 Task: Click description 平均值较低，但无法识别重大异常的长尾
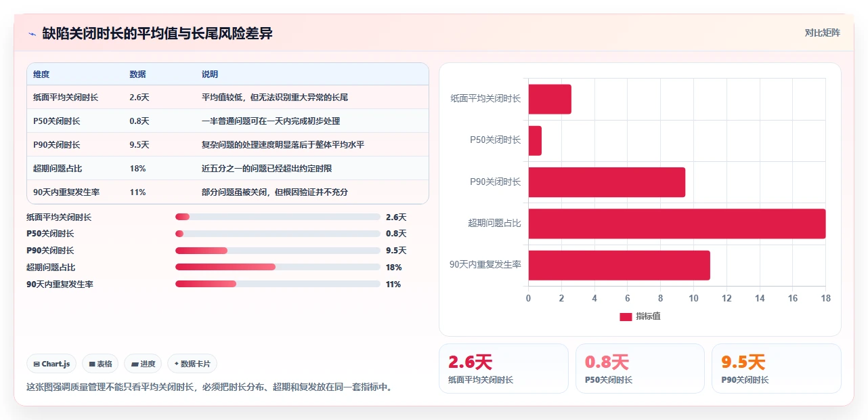tap(275, 98)
